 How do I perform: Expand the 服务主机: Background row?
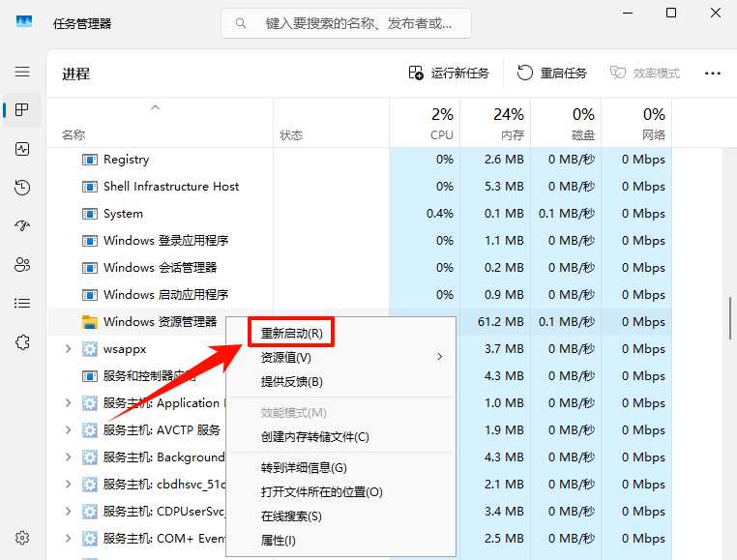tap(68, 457)
